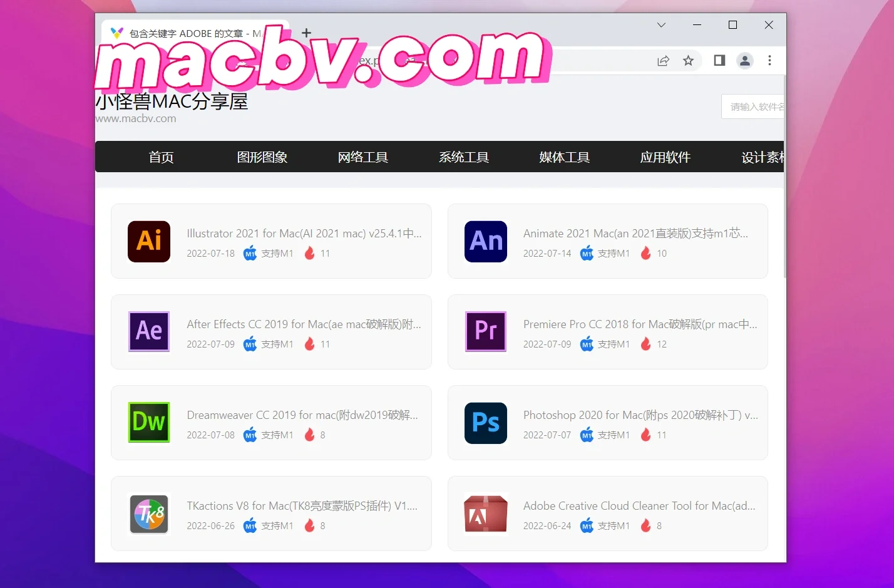Bookmark this page with the star icon
The width and height of the screenshot is (894, 588).
pyautogui.click(x=688, y=61)
